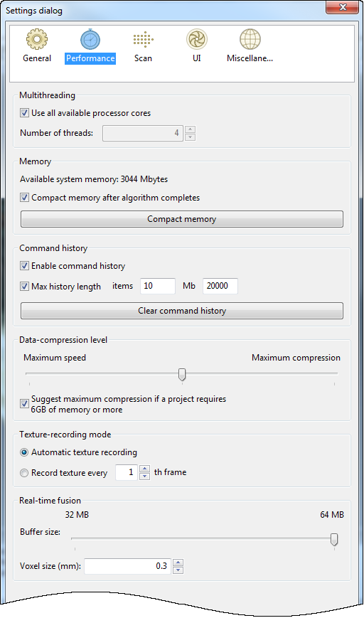Click the Buffer size slider handle
The width and height of the screenshot is (364, 618).
(x=334, y=540)
